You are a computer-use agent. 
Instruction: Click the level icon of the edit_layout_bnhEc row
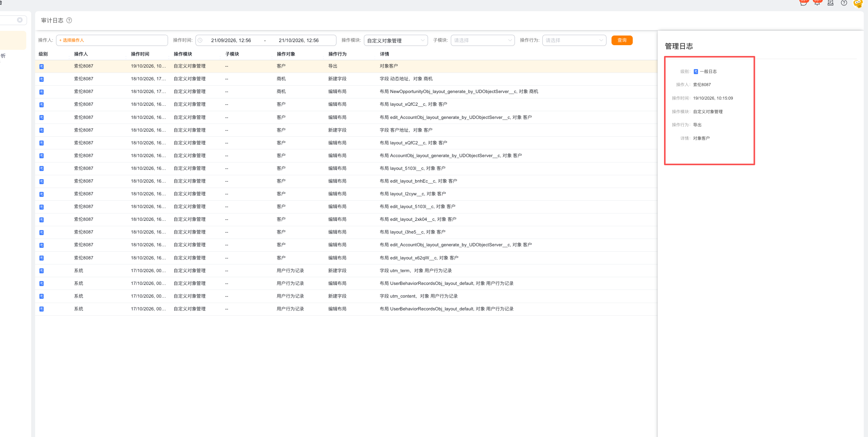point(41,181)
